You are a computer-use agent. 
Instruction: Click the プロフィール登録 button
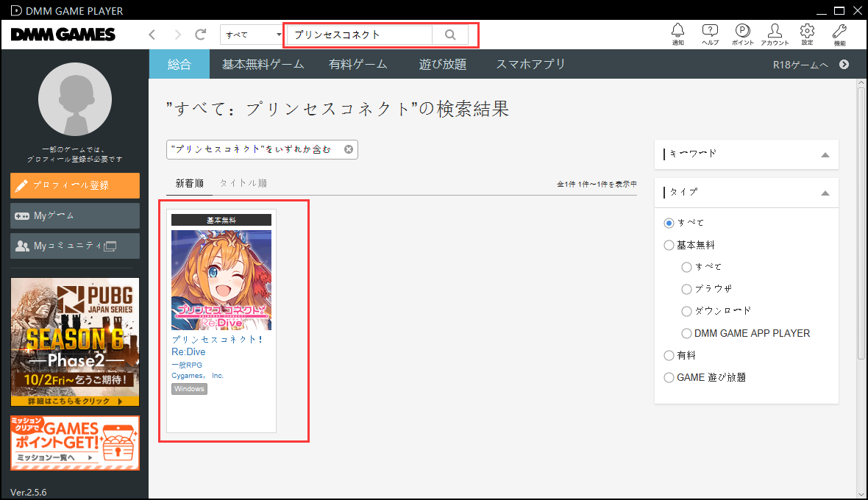75,185
